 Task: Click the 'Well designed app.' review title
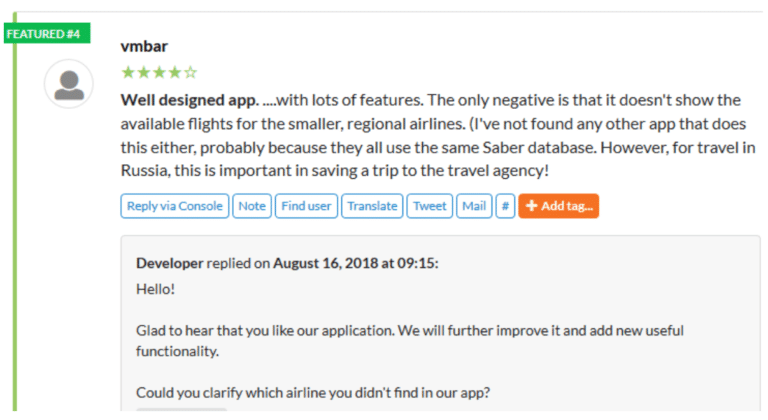coord(190,100)
